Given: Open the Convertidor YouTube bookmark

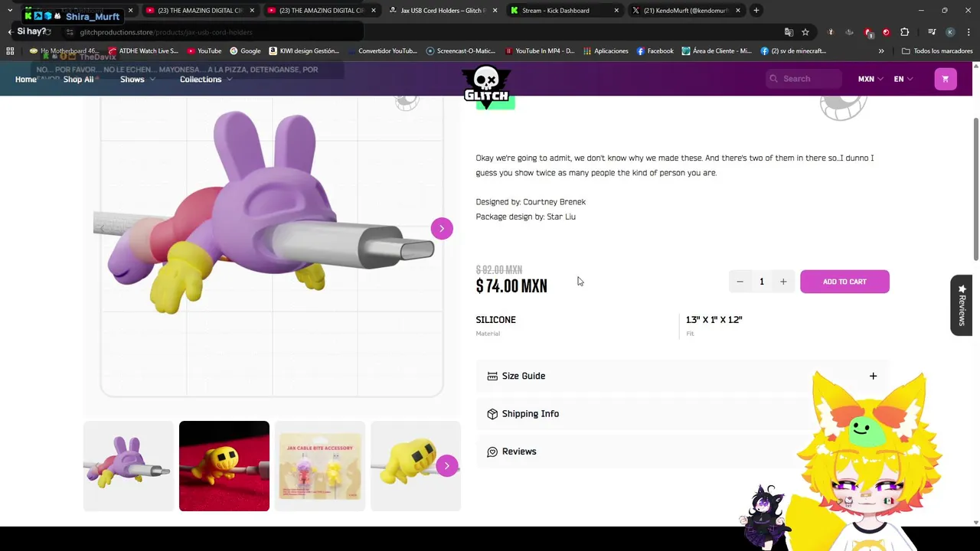Looking at the screenshot, I should 383,51.
